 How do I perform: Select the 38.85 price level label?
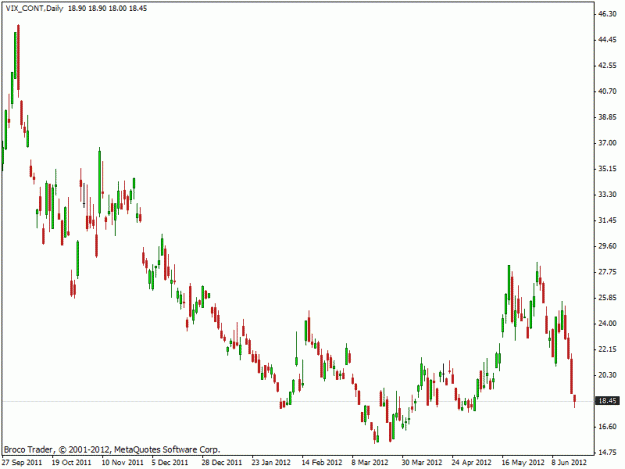[x=607, y=117]
